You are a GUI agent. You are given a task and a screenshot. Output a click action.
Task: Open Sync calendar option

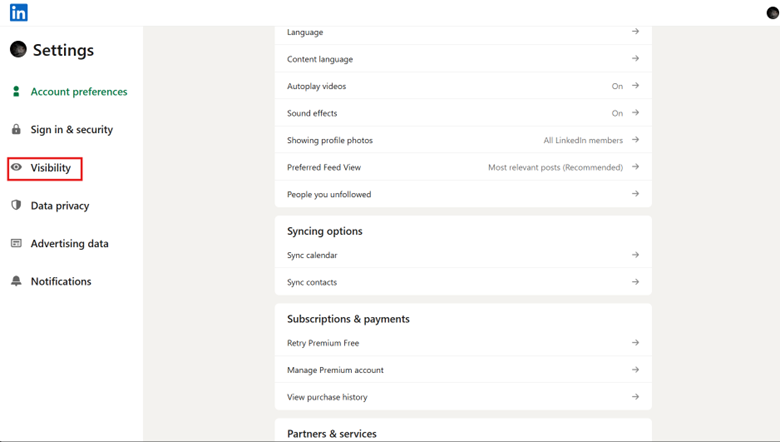tap(463, 255)
